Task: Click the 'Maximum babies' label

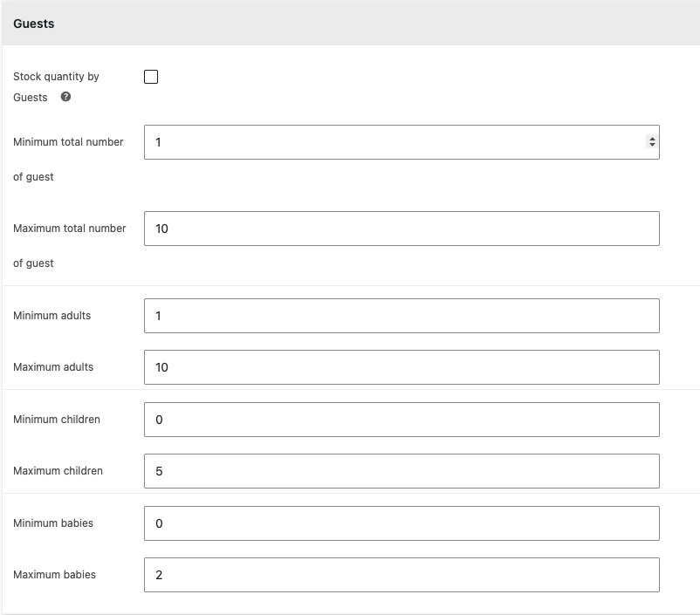Action: tap(54, 574)
